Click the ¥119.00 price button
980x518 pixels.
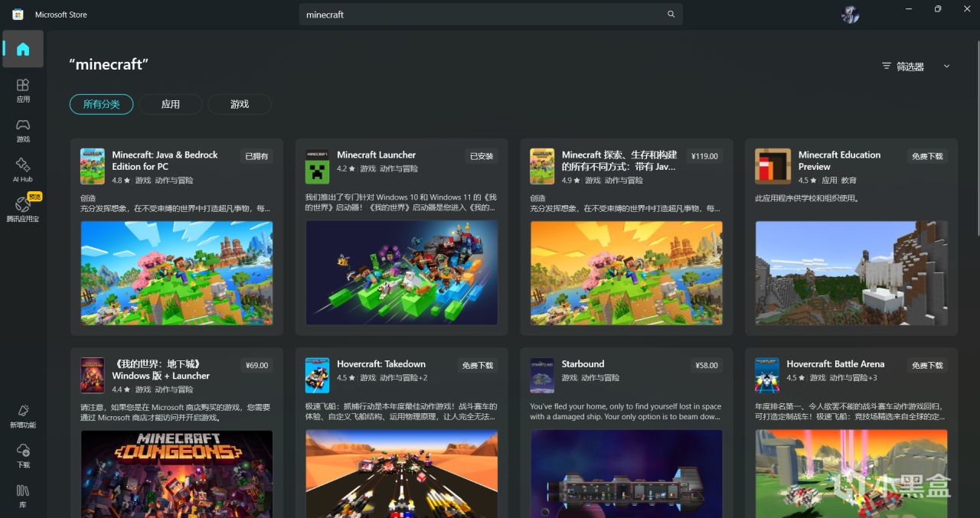pyautogui.click(x=704, y=156)
